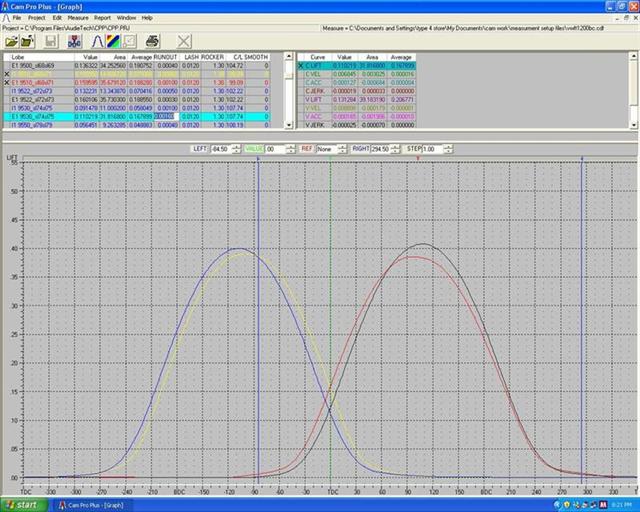Click the large X cancel icon
Viewport: 640px width, 512px height.
184,41
